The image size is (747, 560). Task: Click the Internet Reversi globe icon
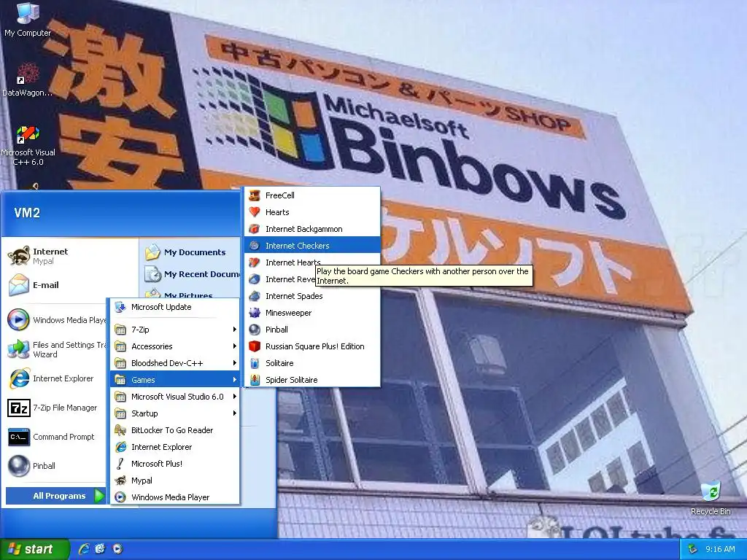pos(255,279)
